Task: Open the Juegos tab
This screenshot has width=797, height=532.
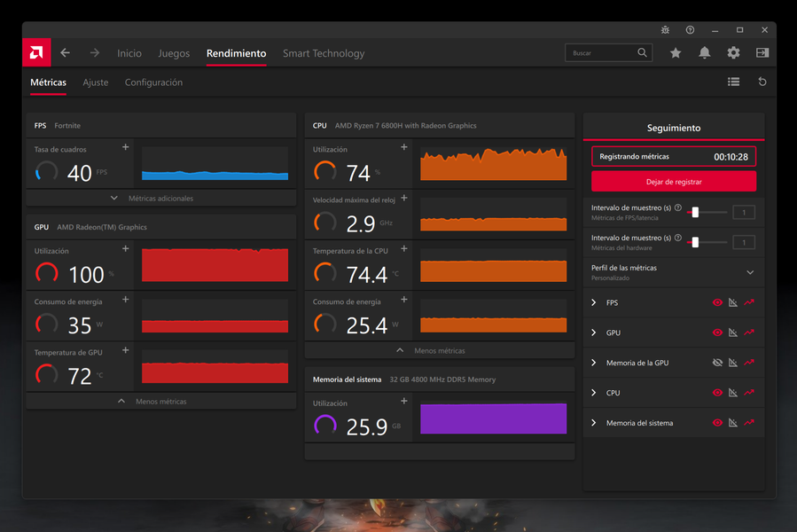Action: click(x=174, y=53)
